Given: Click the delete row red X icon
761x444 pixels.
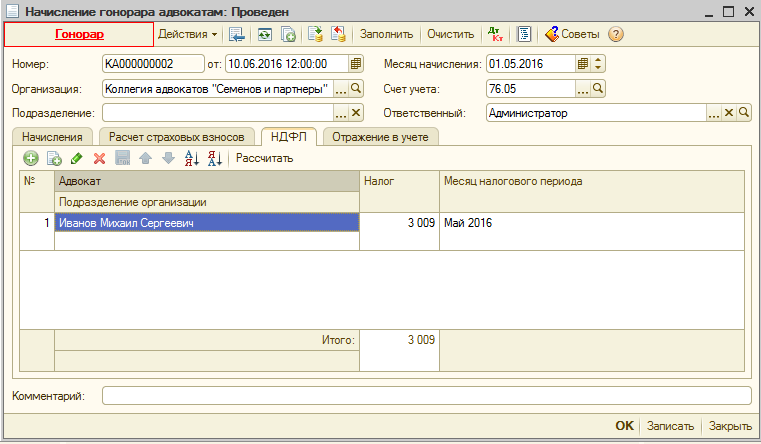Looking at the screenshot, I should point(99,158).
